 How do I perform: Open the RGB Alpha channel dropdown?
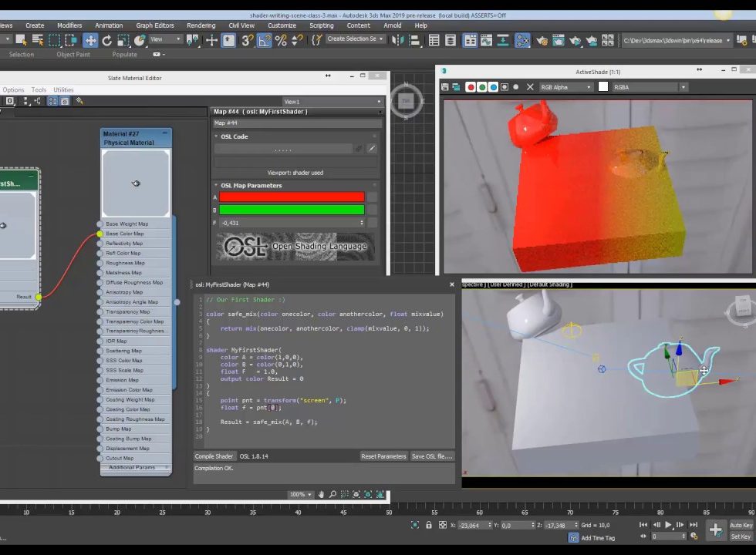[565, 87]
